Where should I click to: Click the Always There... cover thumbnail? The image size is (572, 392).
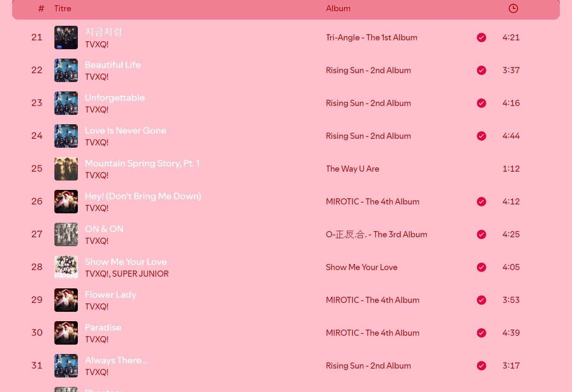[66, 366]
